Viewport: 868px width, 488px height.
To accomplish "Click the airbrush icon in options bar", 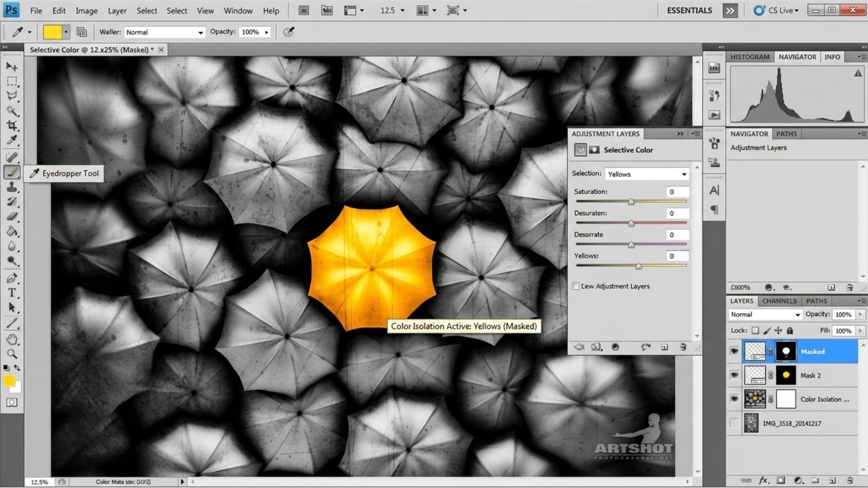I will tap(288, 32).
